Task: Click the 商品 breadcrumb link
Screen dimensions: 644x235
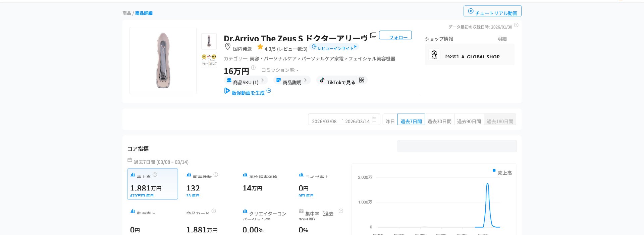Action: click(x=127, y=13)
